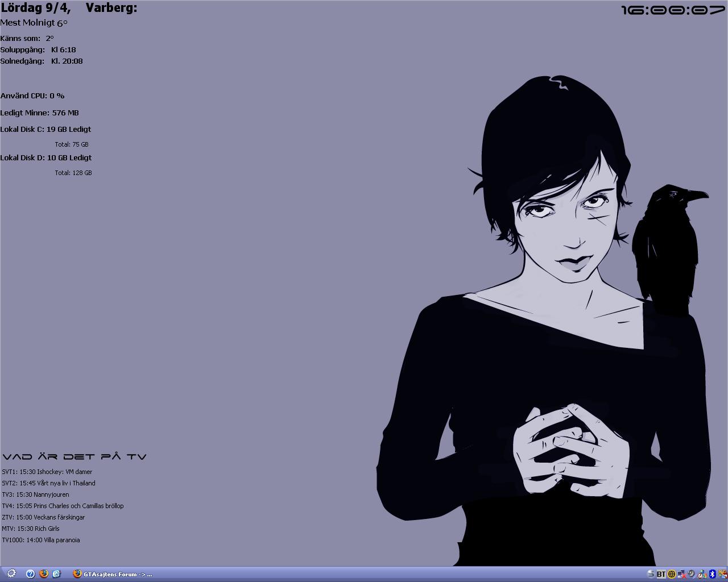Image resolution: width=728 pixels, height=582 pixels.
Task: Click the TV3: 15:30 Nannyjouren listing
Action: pos(35,494)
